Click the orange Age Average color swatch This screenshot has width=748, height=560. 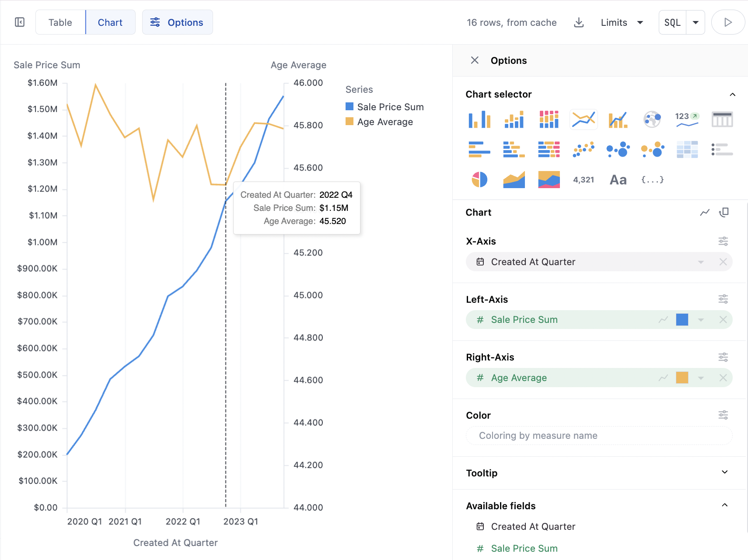(x=682, y=378)
